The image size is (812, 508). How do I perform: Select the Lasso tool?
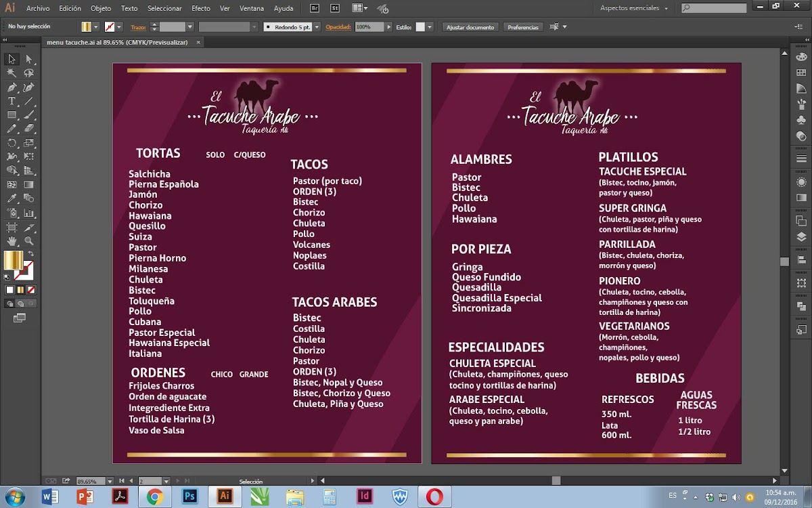point(29,73)
